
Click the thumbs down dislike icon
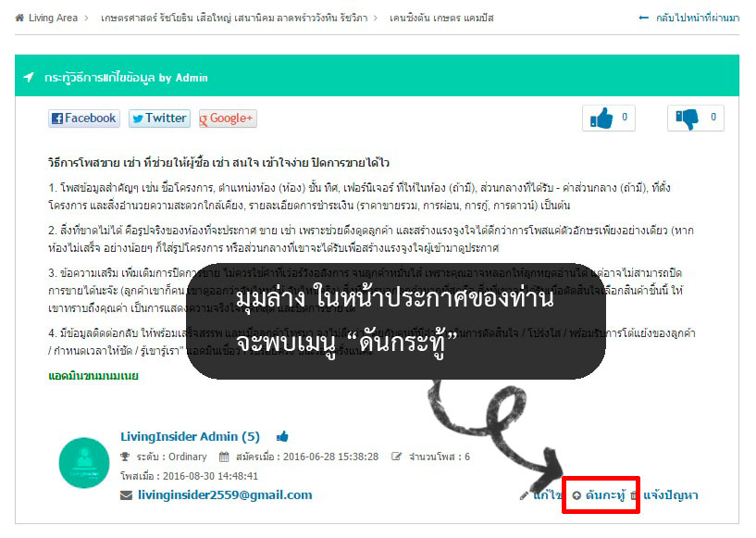tap(687, 119)
